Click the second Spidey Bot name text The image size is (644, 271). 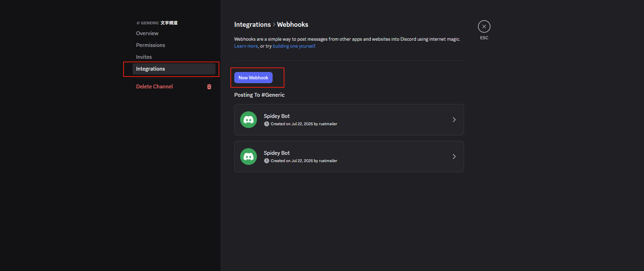coord(277,153)
